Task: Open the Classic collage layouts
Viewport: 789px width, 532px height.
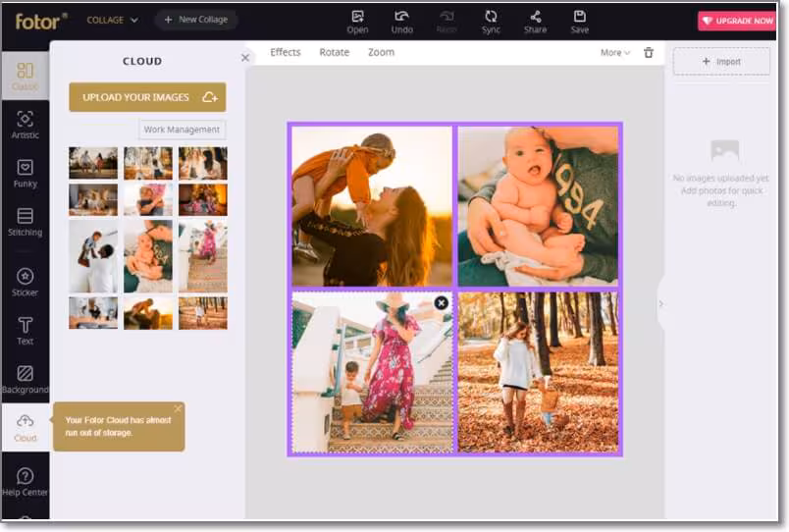Action: [25, 76]
